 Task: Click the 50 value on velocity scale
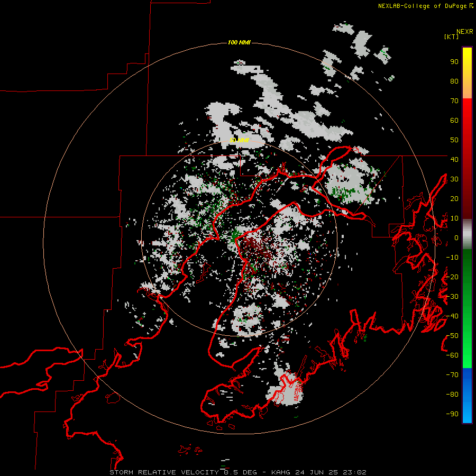[x=454, y=140]
